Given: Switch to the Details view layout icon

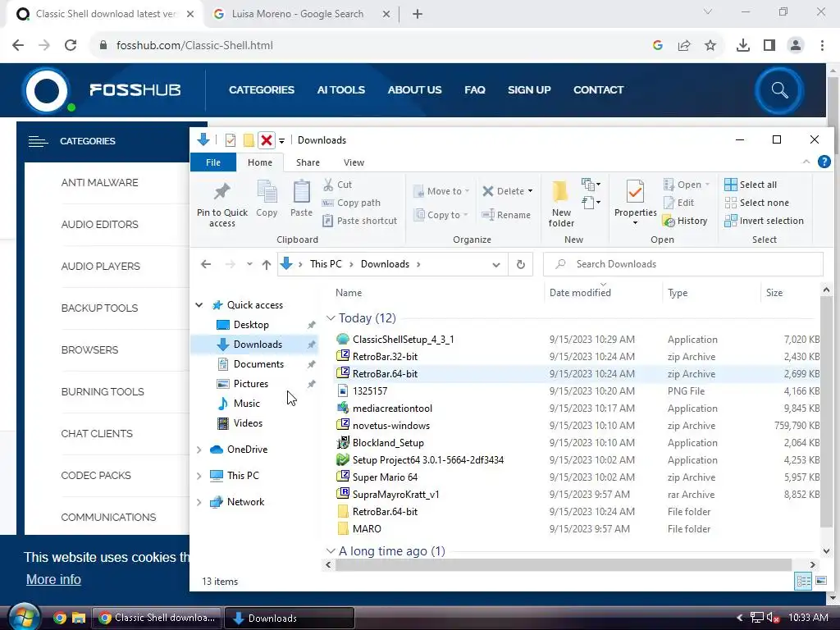Looking at the screenshot, I should tap(802, 581).
